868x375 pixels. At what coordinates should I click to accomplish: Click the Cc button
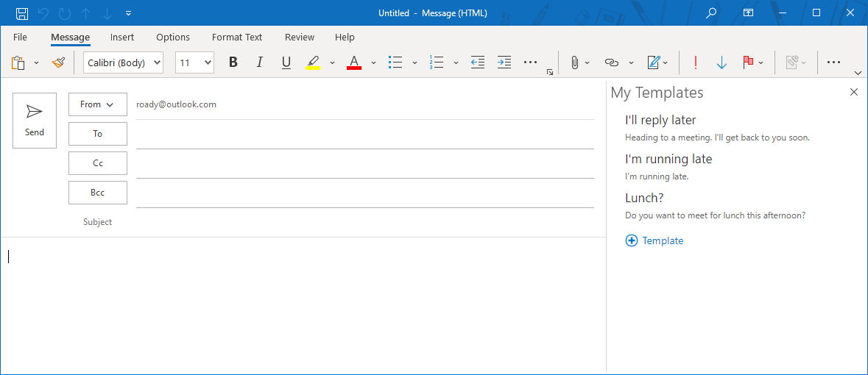point(97,163)
